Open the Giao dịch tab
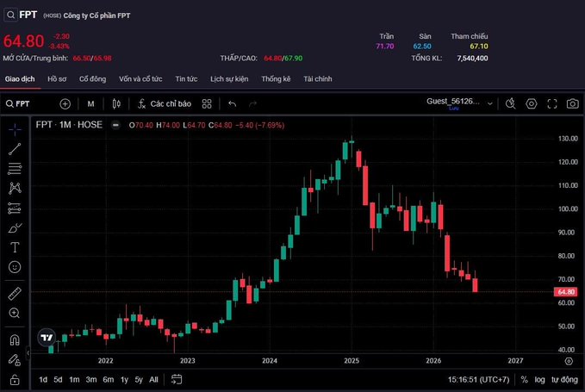Screen dimensions: 585x392 click(20, 79)
